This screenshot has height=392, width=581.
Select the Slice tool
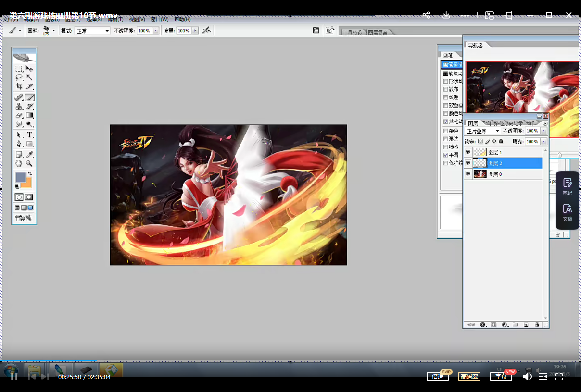(x=29, y=86)
